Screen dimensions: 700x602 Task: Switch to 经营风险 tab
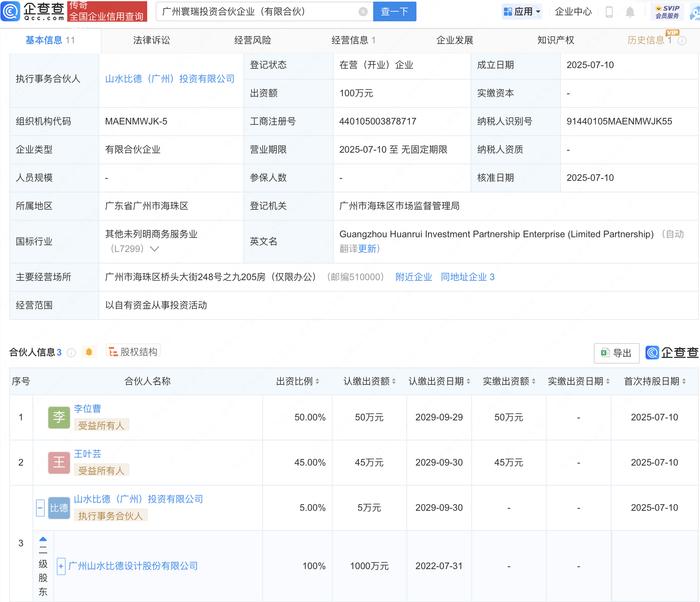(252, 40)
